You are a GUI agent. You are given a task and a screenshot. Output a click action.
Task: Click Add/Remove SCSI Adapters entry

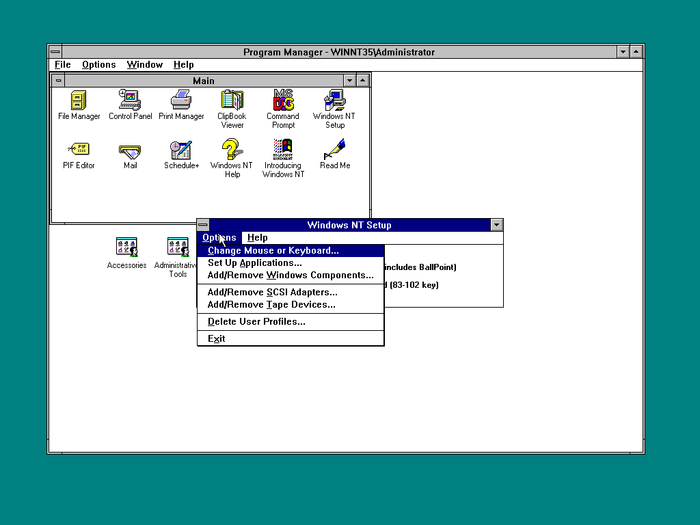pyautogui.click(x=272, y=292)
